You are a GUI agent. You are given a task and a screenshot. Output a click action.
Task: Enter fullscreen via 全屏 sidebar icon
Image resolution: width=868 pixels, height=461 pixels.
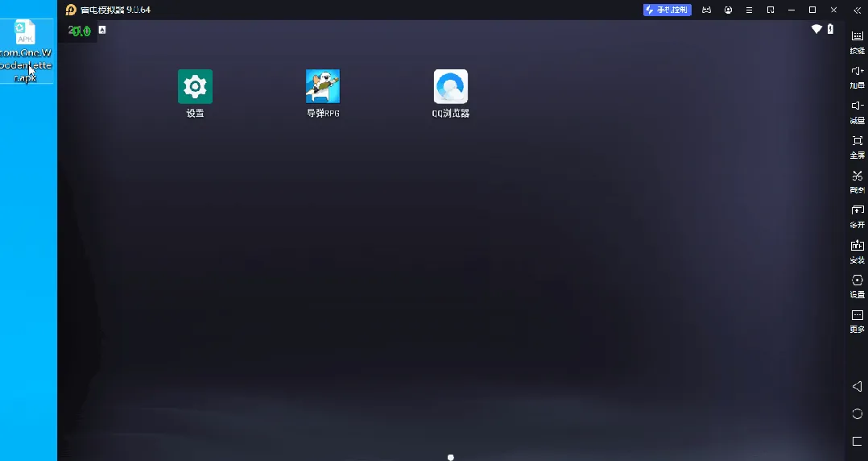[x=857, y=147]
